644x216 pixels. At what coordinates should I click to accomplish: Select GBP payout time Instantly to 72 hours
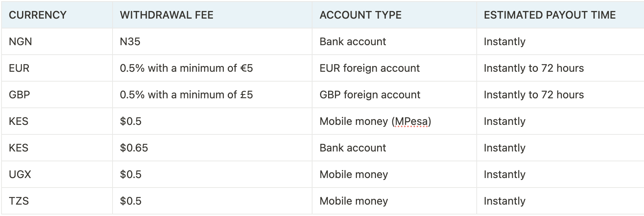[560, 95]
